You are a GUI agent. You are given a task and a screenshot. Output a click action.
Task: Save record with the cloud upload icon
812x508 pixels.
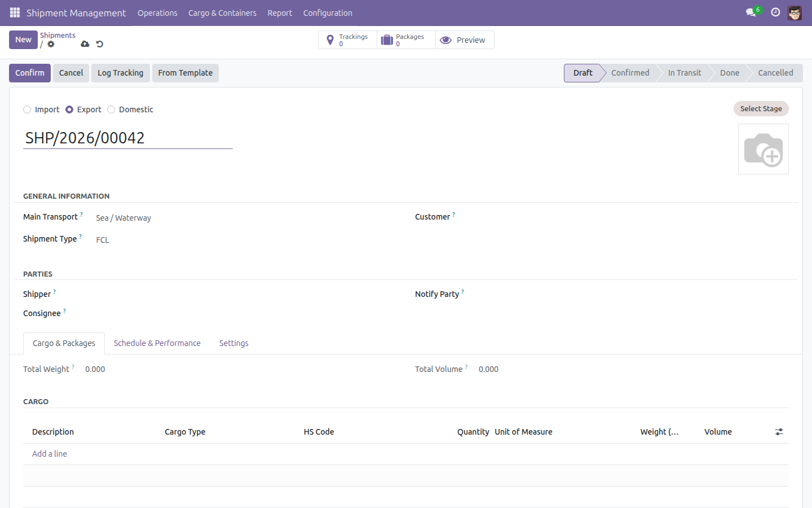pos(85,44)
